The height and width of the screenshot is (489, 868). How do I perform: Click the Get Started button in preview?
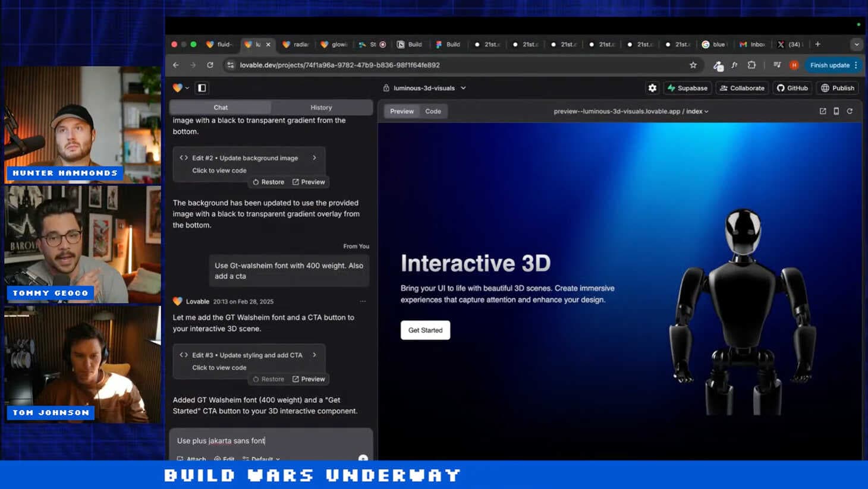pos(425,330)
